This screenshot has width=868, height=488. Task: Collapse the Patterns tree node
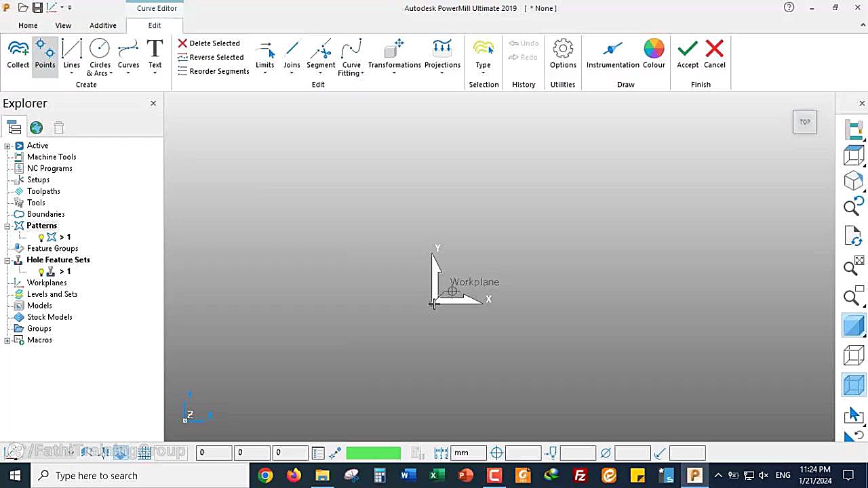(x=7, y=226)
